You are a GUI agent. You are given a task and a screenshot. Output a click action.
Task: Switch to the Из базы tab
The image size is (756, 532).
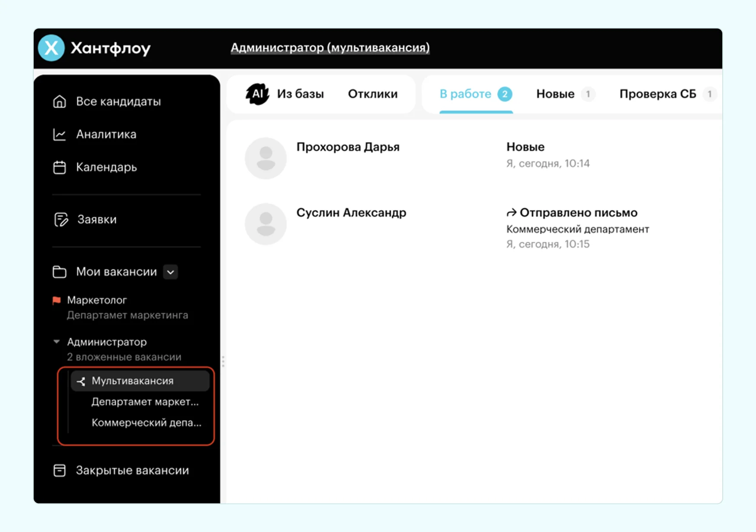tap(300, 94)
